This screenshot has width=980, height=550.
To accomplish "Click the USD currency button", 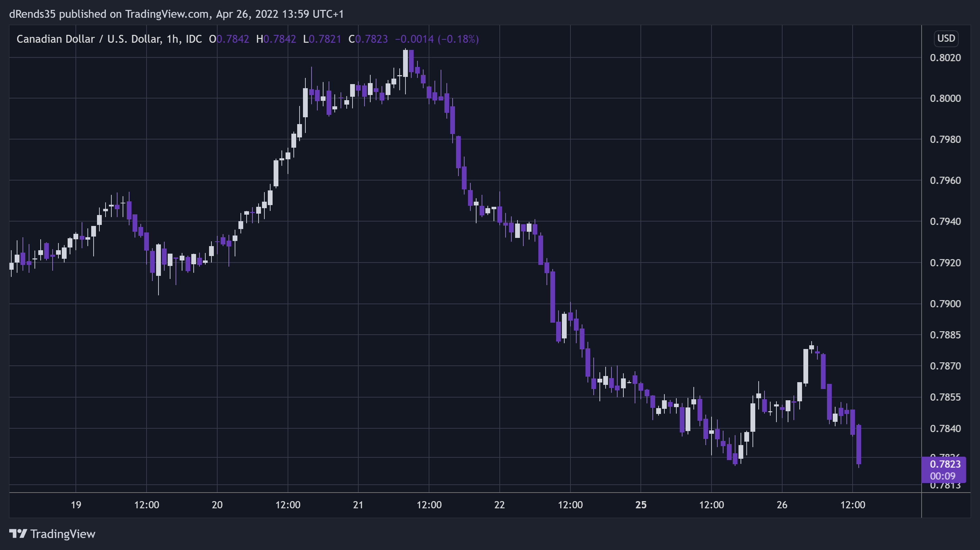I will 946,38.
